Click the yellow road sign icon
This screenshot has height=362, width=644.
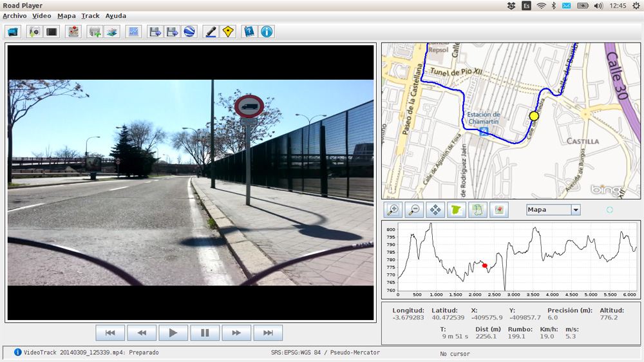coord(227,31)
